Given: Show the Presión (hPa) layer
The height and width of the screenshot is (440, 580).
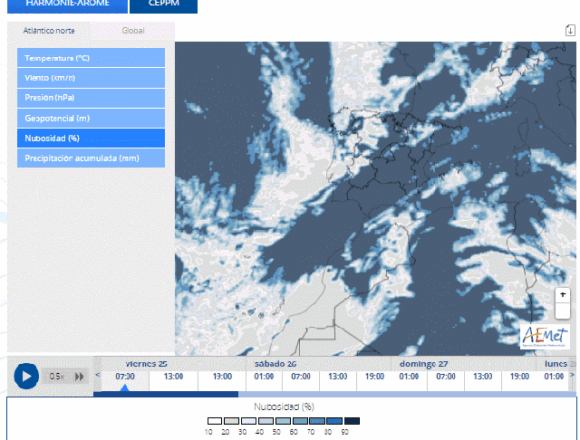Looking at the screenshot, I should tap(91, 98).
